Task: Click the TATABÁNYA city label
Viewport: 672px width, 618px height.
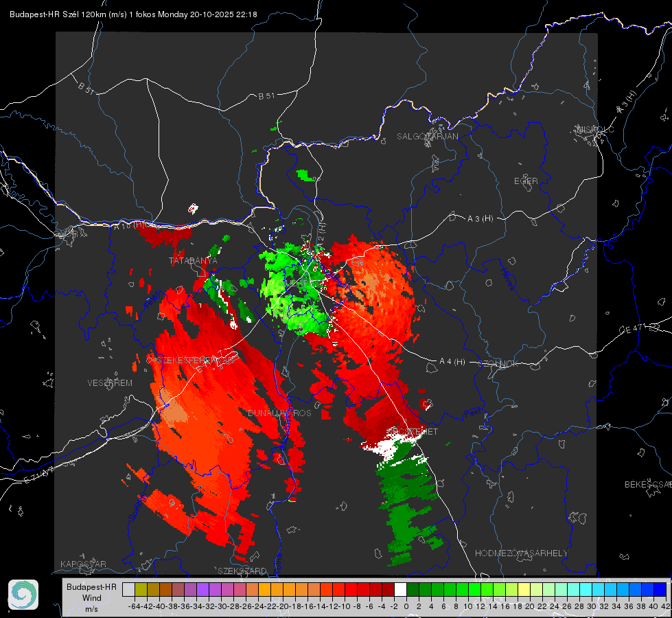Action: click(194, 260)
